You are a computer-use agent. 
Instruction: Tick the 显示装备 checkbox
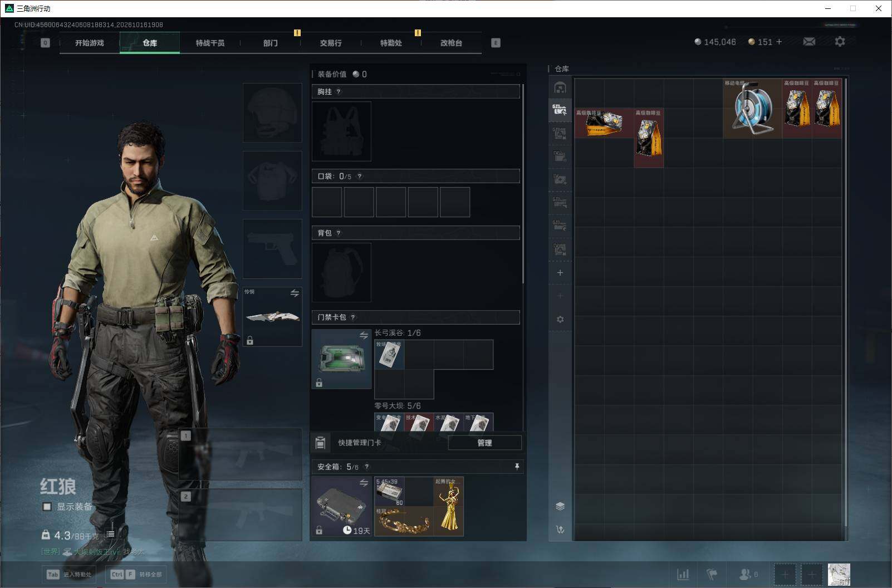click(47, 507)
